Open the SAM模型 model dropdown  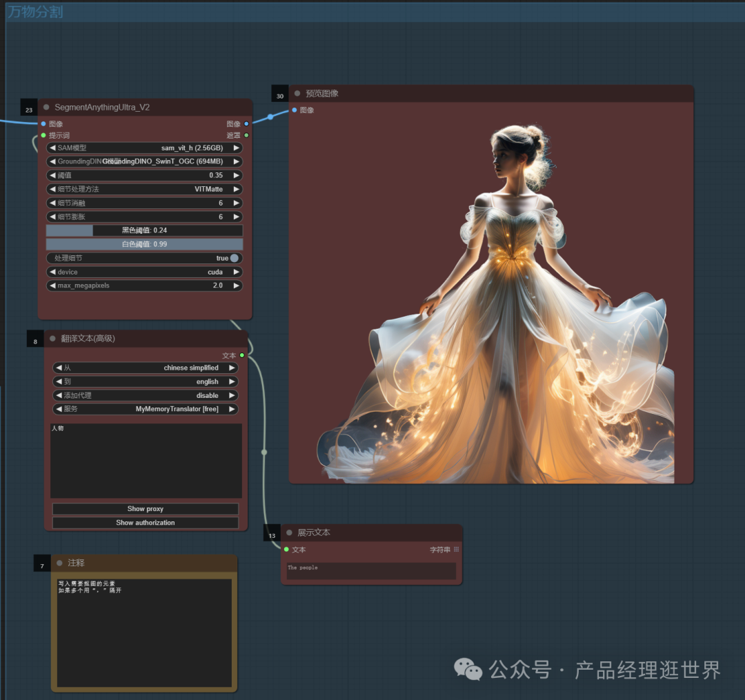[x=144, y=148]
